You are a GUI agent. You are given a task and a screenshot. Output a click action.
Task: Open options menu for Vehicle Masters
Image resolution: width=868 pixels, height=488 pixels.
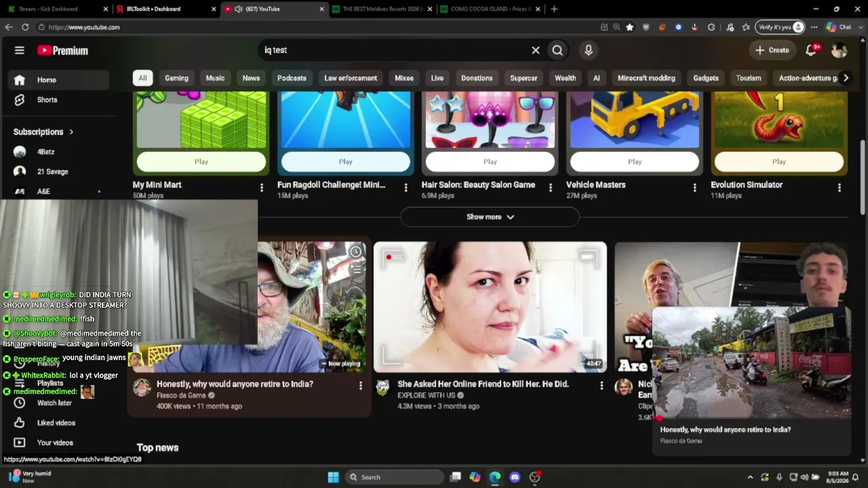point(695,188)
